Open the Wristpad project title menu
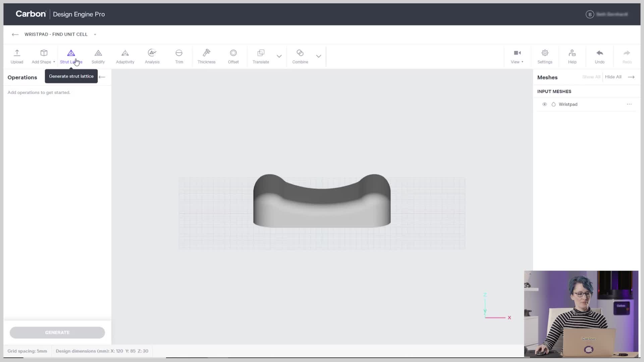Image resolution: width=644 pixels, height=362 pixels. coord(95,35)
